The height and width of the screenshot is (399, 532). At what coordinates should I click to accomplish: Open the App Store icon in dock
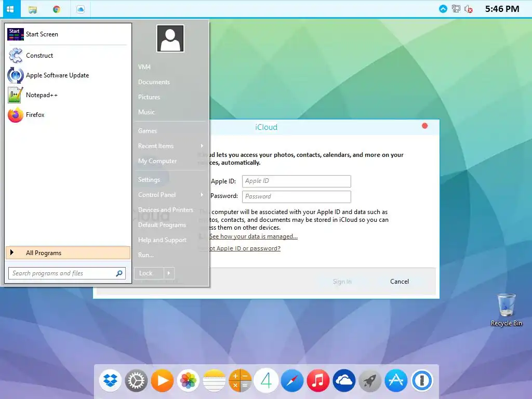[396, 380]
